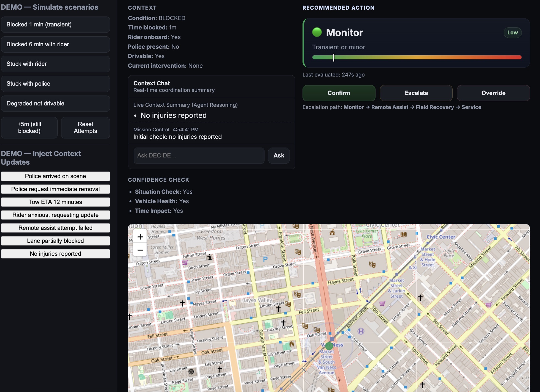Focus the Ask DECIDE input field
This screenshot has height=392, width=540.
point(199,156)
